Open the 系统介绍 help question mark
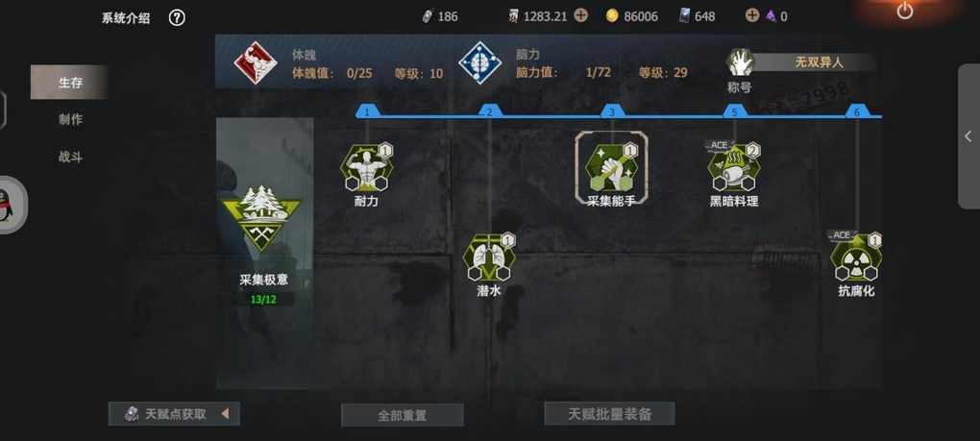 point(177,18)
